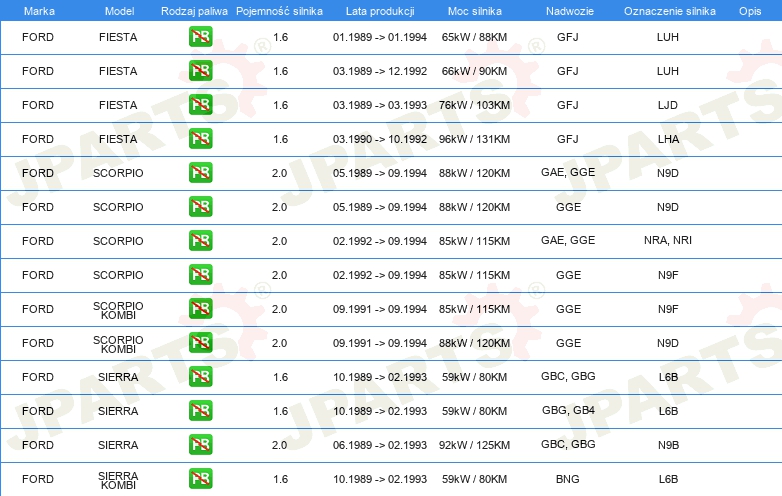Screen dimensions: 782x496
Task: Click the fuel icon in the Scorpio 02.1992 N9F row
Action: coord(200,275)
